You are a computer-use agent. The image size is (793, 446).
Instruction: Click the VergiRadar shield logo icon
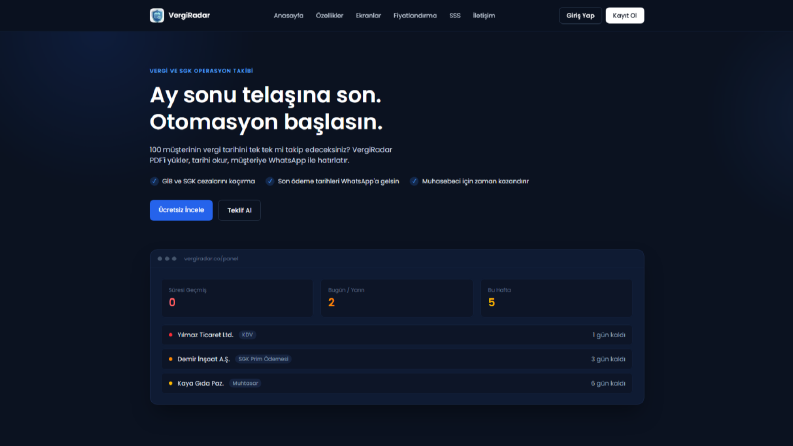tap(157, 16)
